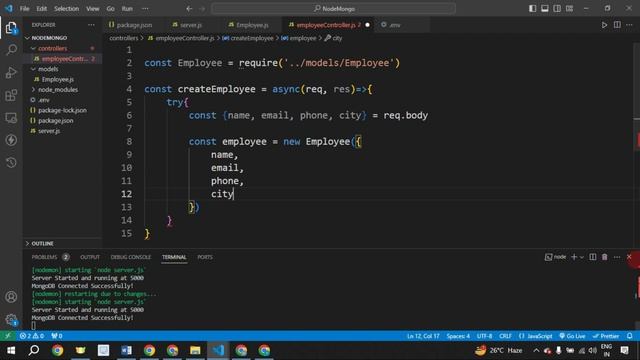Viewport: 640px width, 360px height.
Task: Collapse the controllers folder
Action: 52,48
